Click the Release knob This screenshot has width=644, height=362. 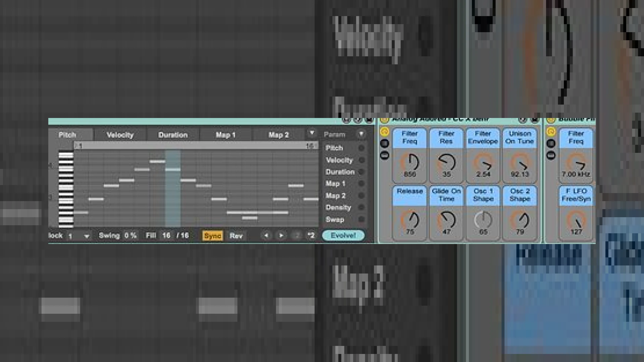click(410, 220)
